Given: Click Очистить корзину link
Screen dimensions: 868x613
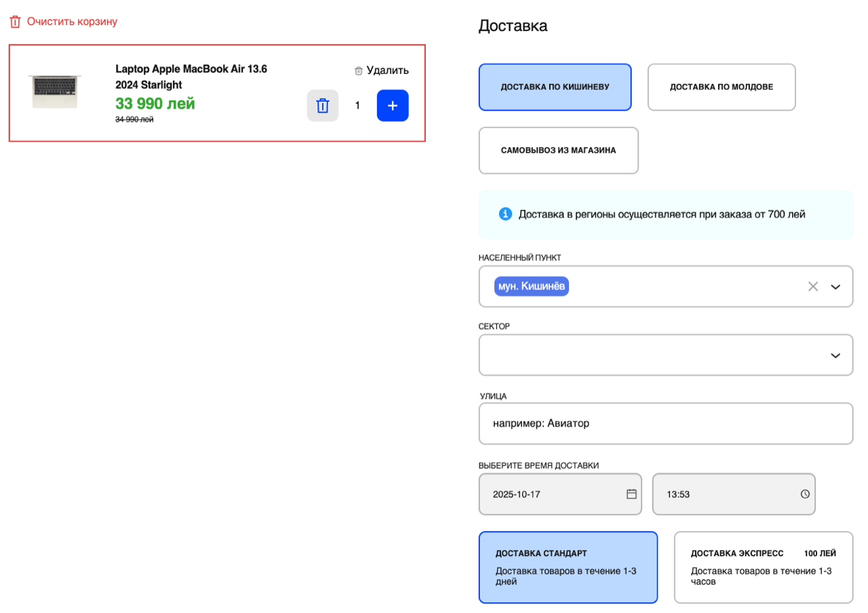Looking at the screenshot, I should (72, 22).
